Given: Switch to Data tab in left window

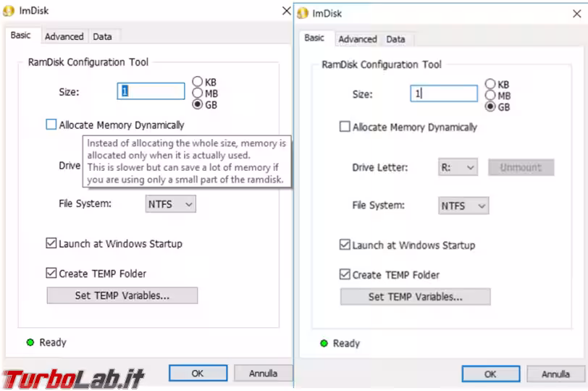Looking at the screenshot, I should pos(102,36).
